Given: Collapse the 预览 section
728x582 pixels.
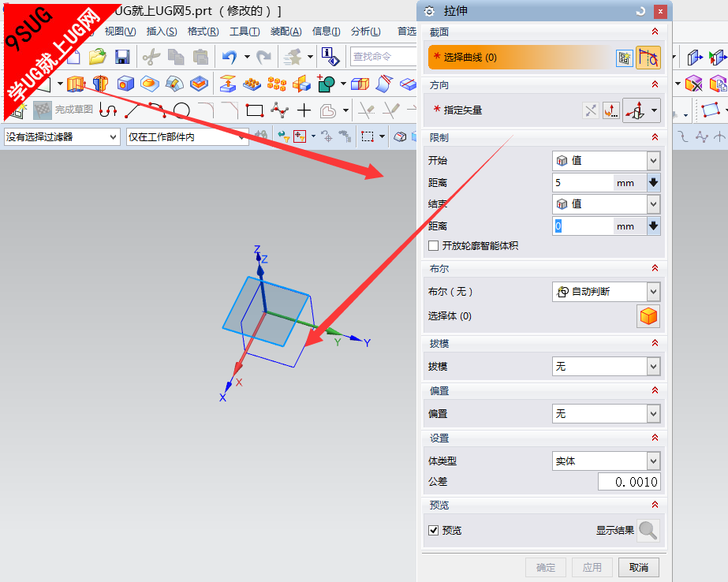Looking at the screenshot, I should (655, 505).
